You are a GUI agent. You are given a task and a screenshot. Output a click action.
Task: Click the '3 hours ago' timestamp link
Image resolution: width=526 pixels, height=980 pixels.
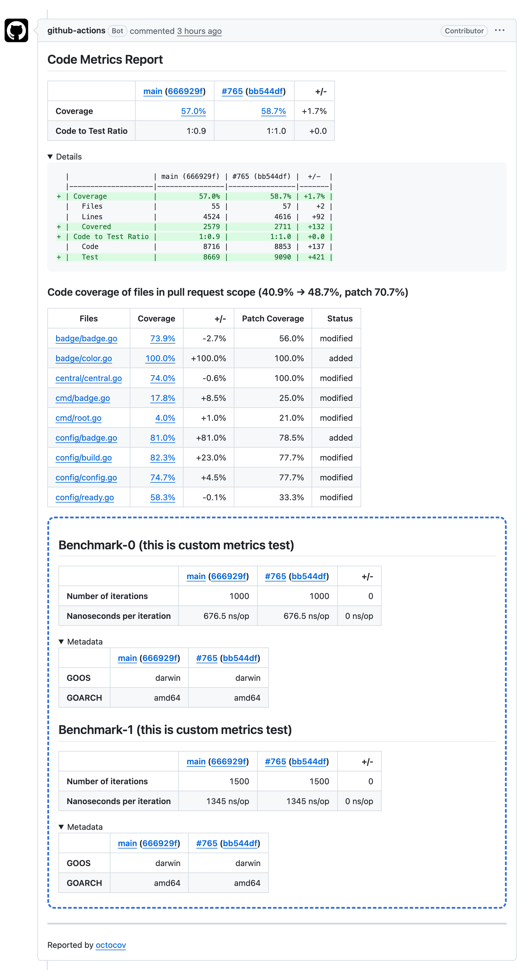(x=199, y=31)
